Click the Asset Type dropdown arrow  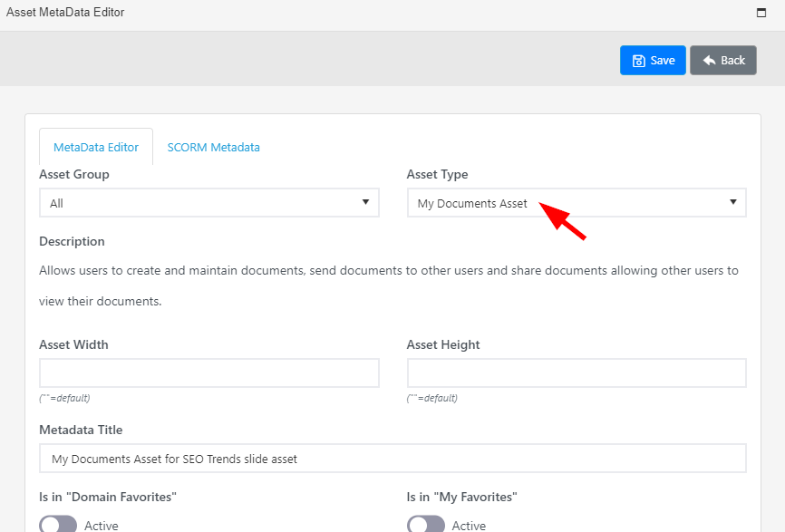tap(733, 202)
